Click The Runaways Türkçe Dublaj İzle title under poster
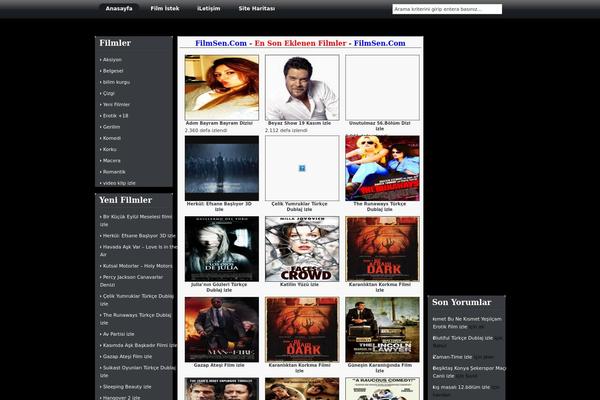Viewport: 600px width, 400px height. 380,207
